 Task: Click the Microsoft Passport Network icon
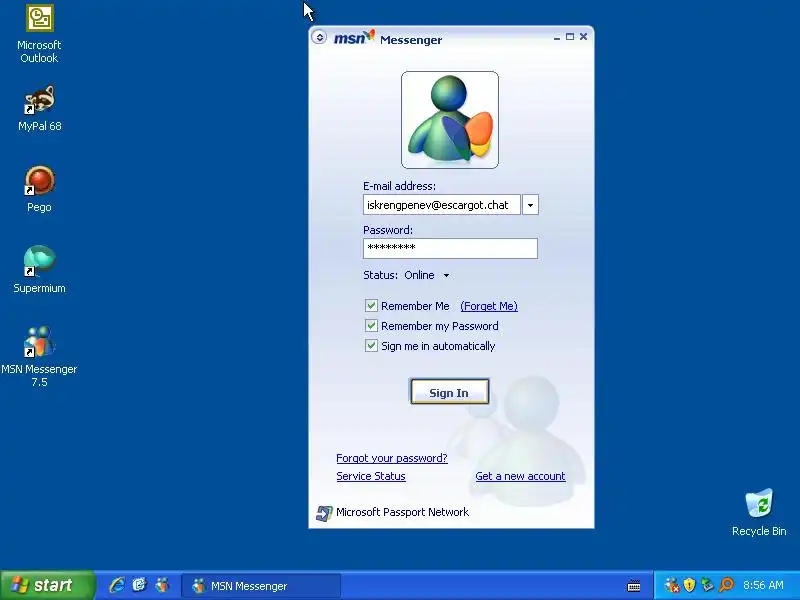(324, 513)
